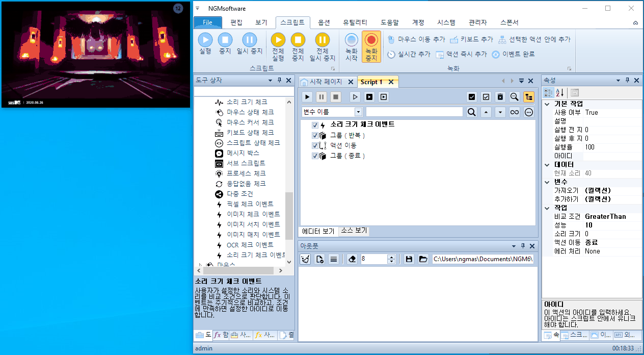Click the 실시간 추가 option
Screen dimensions: 644x355
pyautogui.click(x=409, y=54)
